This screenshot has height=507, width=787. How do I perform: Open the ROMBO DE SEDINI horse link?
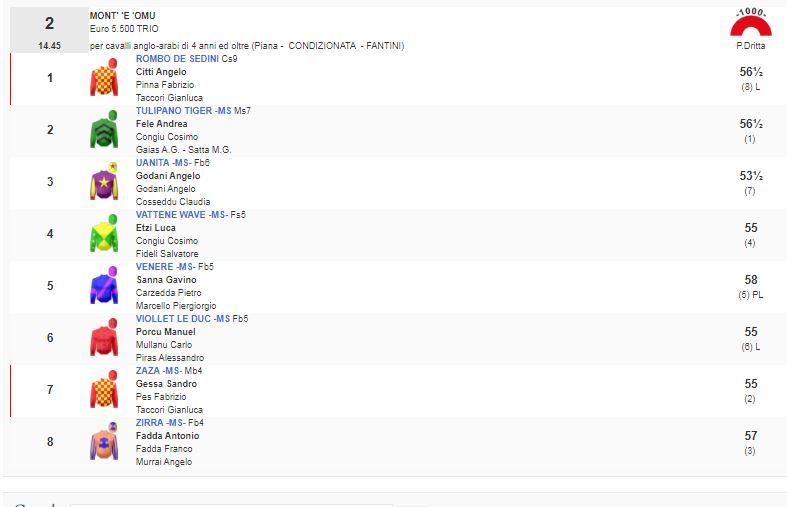click(177, 59)
